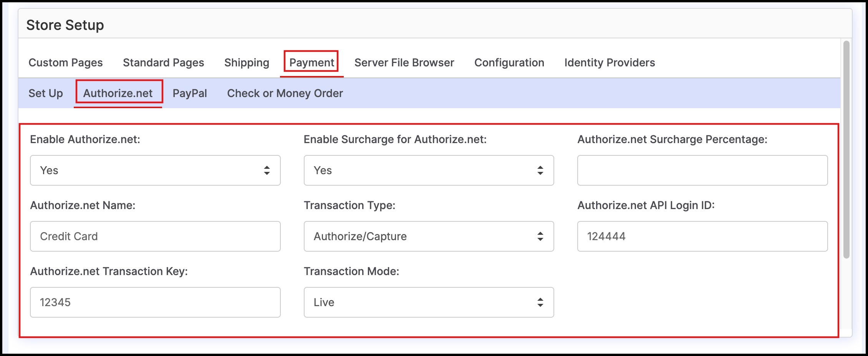Screen dimensions: 868x356
Task: Click the vertical scrollbar thumb
Action: [846, 150]
